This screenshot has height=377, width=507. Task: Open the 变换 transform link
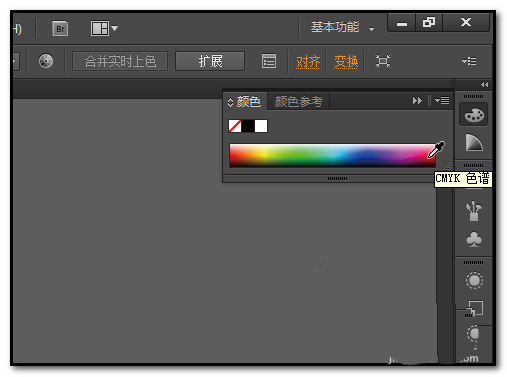(346, 62)
